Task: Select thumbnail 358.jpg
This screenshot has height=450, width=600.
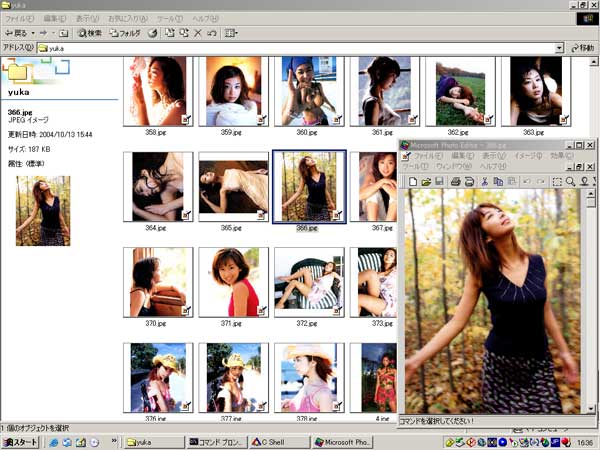Action: coord(158,91)
